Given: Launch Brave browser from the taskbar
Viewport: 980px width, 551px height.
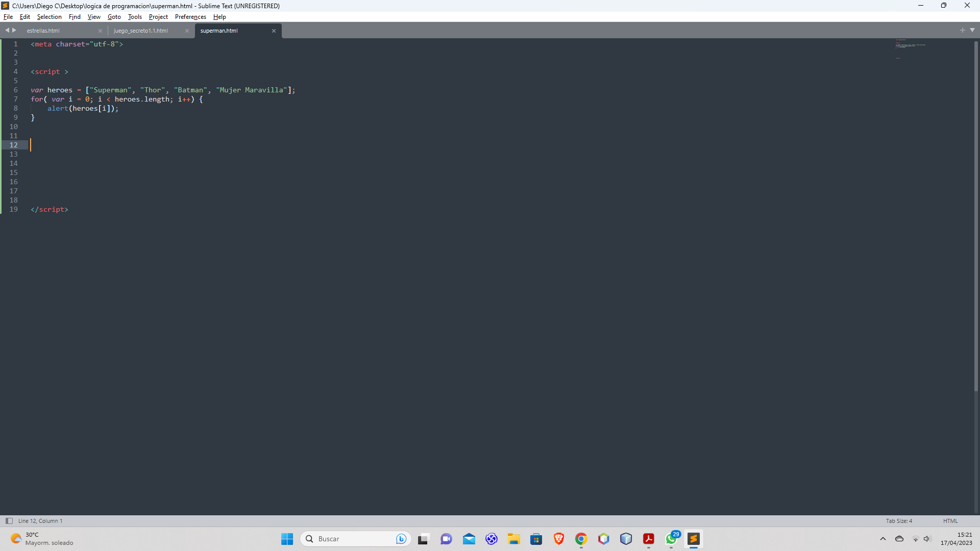Looking at the screenshot, I should tap(558, 539).
